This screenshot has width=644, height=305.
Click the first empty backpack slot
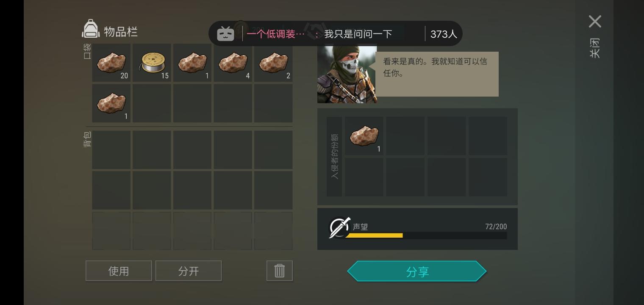tap(111, 150)
